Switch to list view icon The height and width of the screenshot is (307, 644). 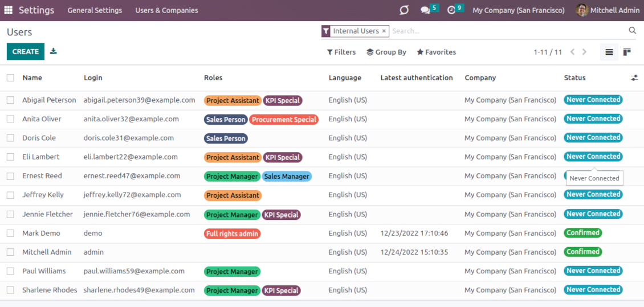click(x=609, y=52)
